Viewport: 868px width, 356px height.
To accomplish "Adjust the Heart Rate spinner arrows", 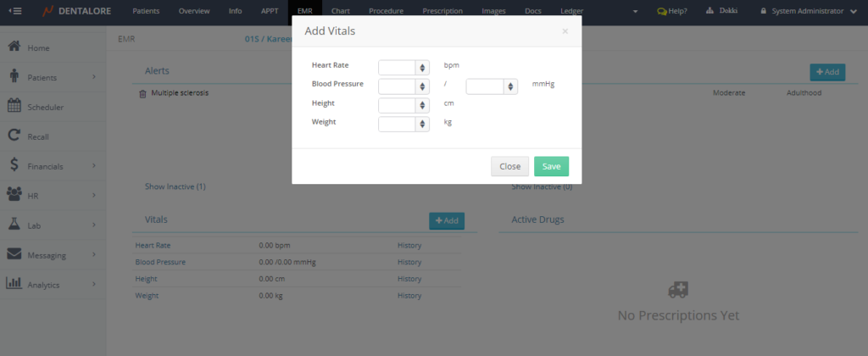I will [422, 67].
